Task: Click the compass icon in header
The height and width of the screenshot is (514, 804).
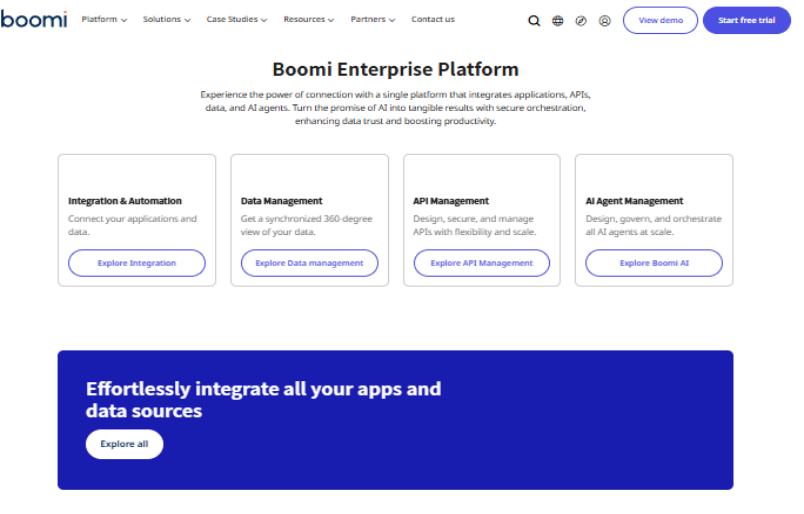Action: point(581,20)
